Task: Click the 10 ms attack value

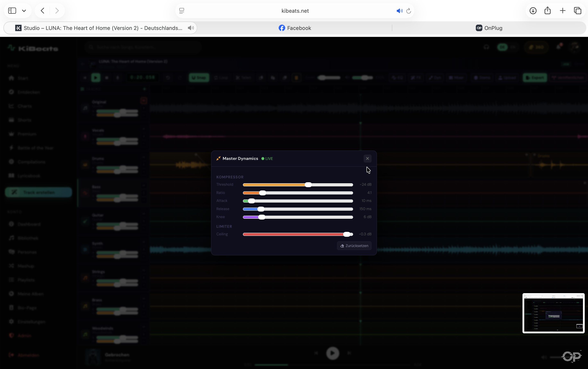Action: [x=366, y=201]
